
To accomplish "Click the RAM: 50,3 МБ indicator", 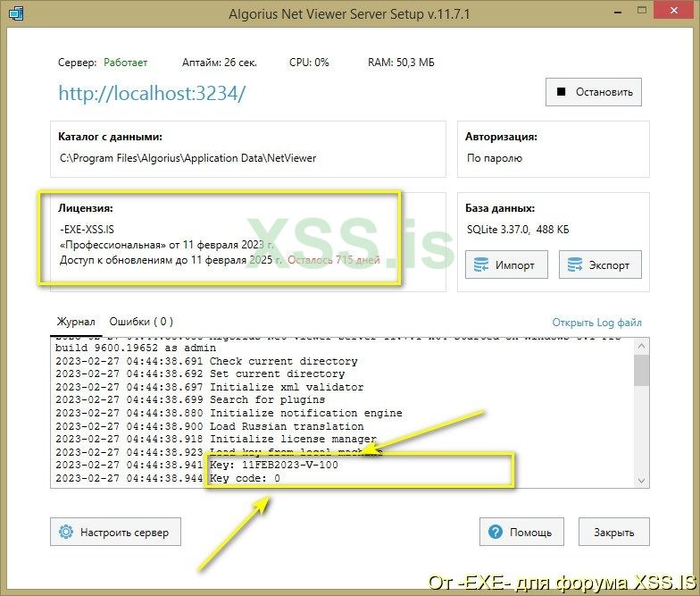I will 401,63.
